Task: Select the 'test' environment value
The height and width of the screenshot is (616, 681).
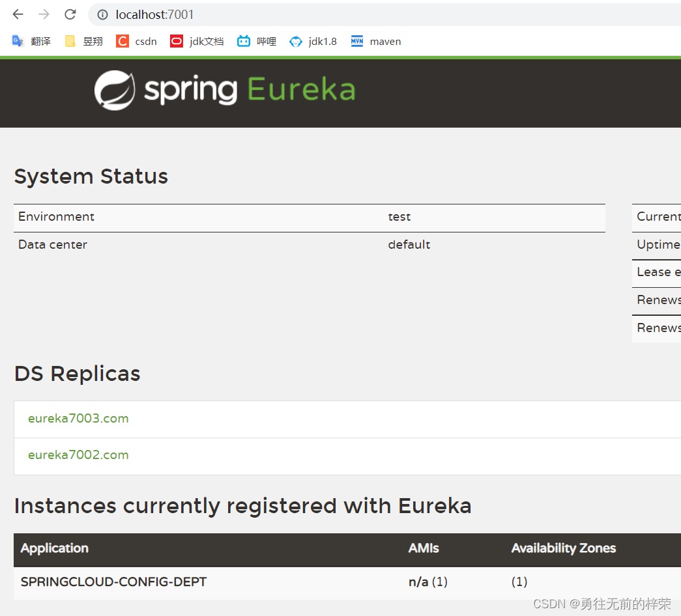Action: (399, 217)
